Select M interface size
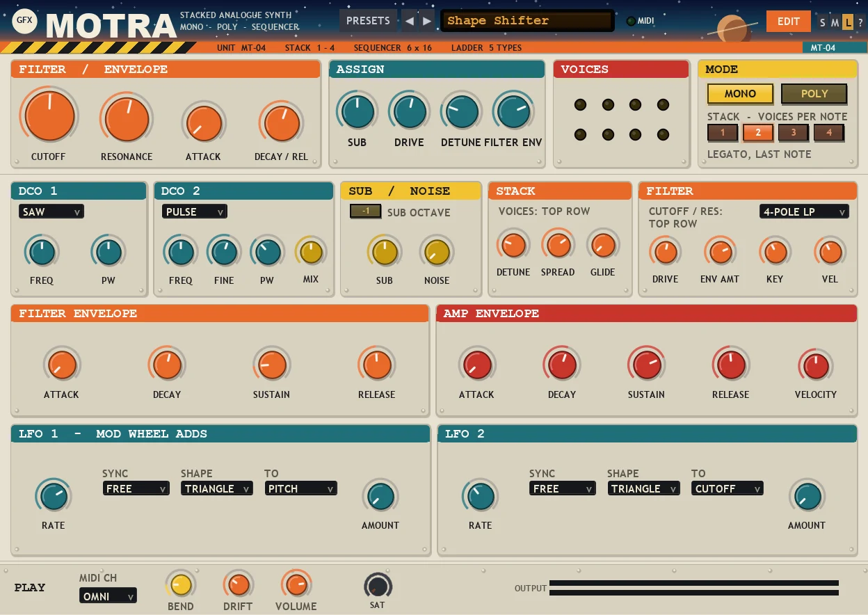 [835, 22]
